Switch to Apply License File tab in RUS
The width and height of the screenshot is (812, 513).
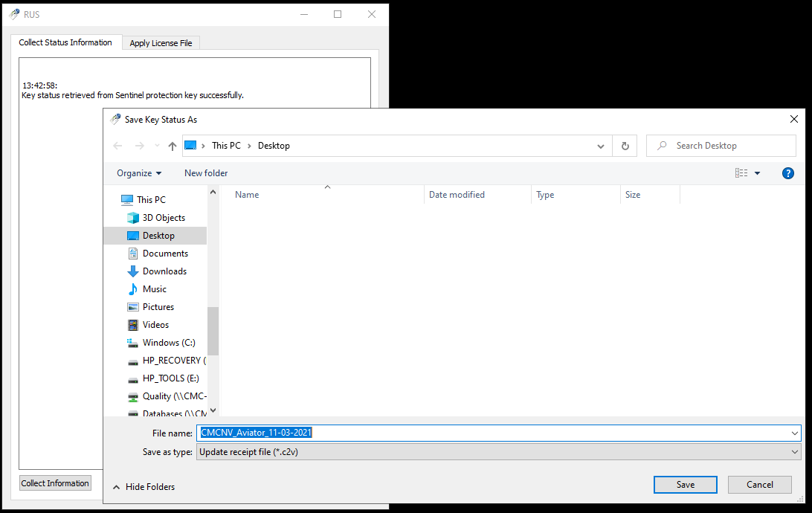(161, 43)
